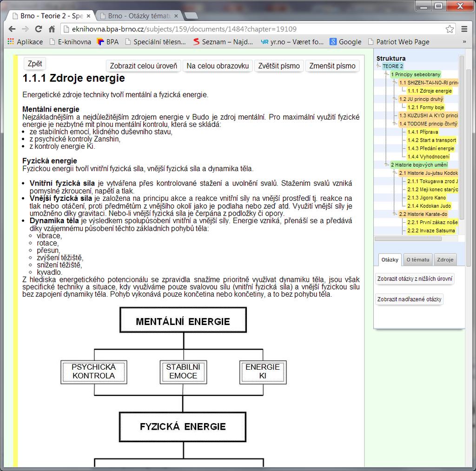Click Zobrazit otázky z nižších úrovní
The image size is (476, 471).
pyautogui.click(x=415, y=279)
